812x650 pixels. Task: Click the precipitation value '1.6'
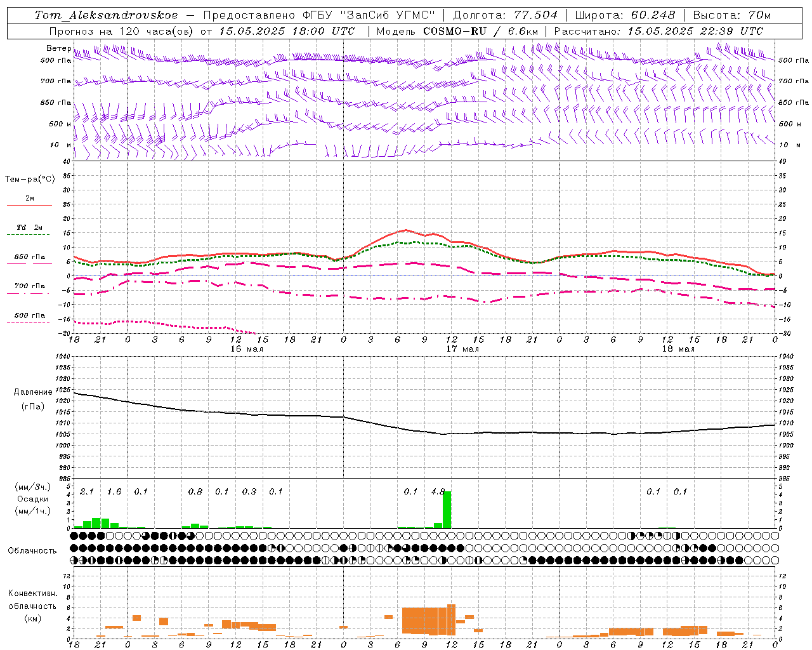[114, 491]
